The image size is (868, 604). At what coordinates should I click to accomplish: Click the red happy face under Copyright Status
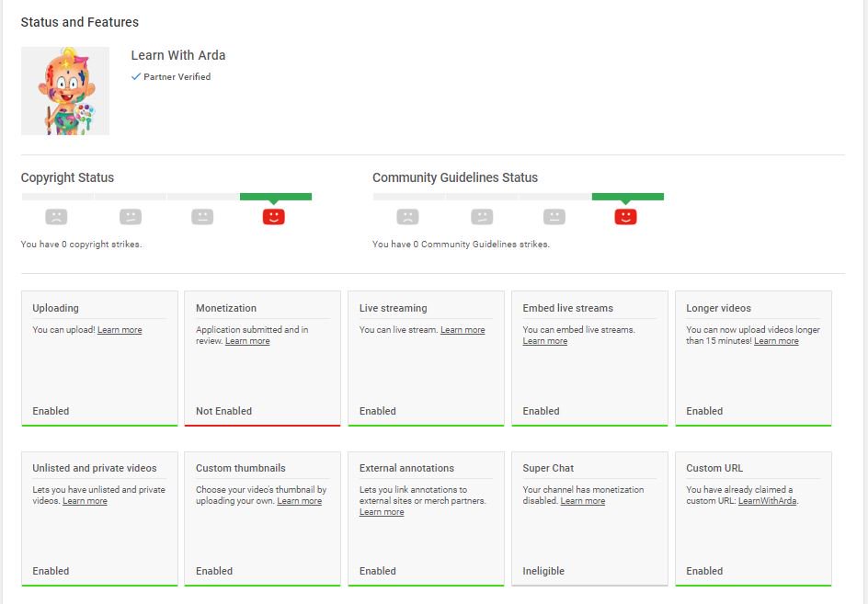tap(273, 216)
